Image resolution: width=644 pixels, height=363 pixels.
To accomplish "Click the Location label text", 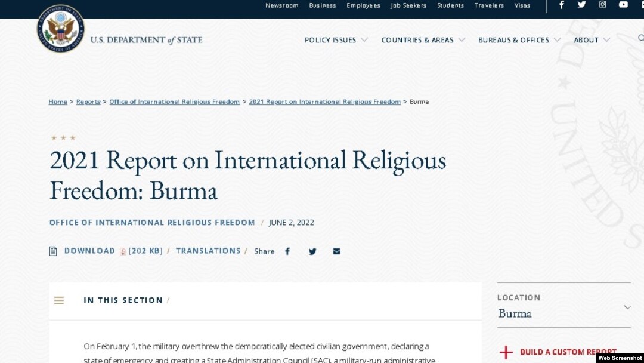I will [x=519, y=298].
